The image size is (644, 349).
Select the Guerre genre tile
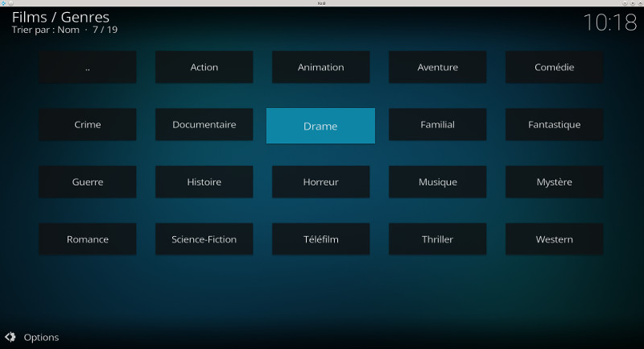(87, 182)
